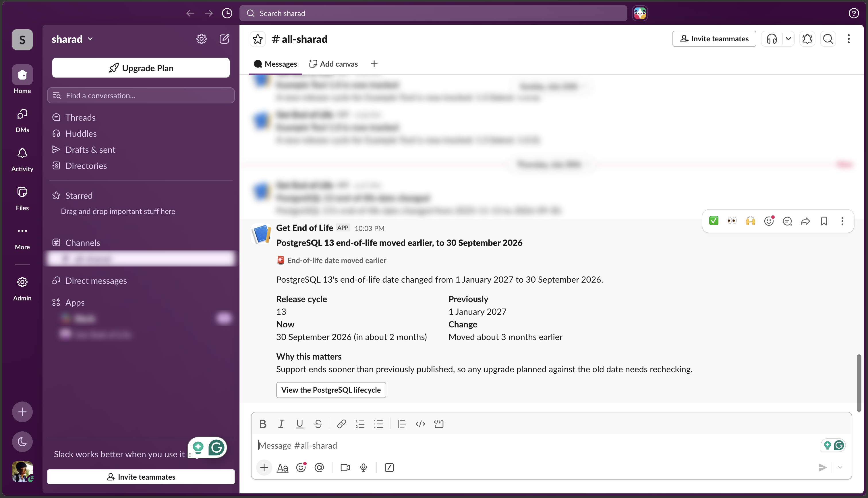Forward the PostgreSQL message
Image resolution: width=868 pixels, height=498 pixels.
coord(805,221)
